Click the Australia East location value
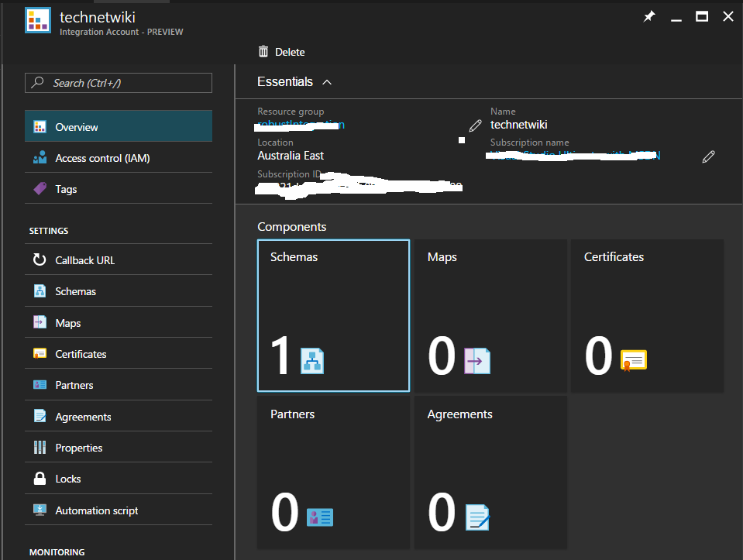Viewport: 743px width, 560px height. coord(291,156)
